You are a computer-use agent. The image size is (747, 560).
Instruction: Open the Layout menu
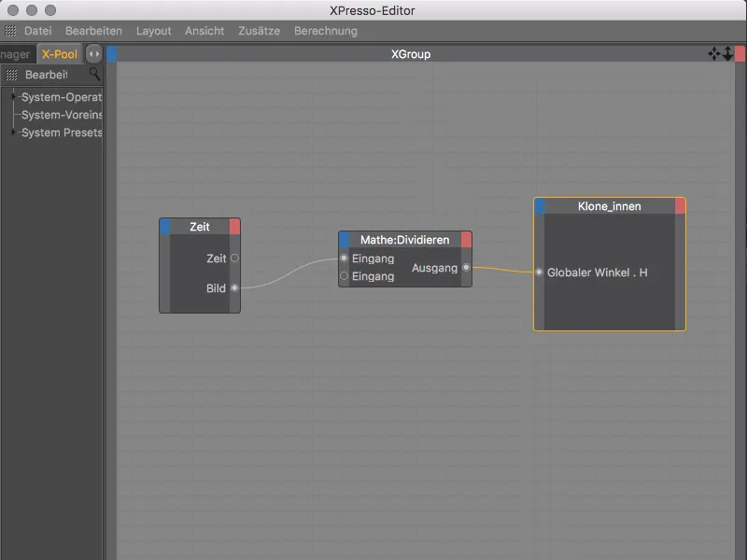tap(153, 31)
